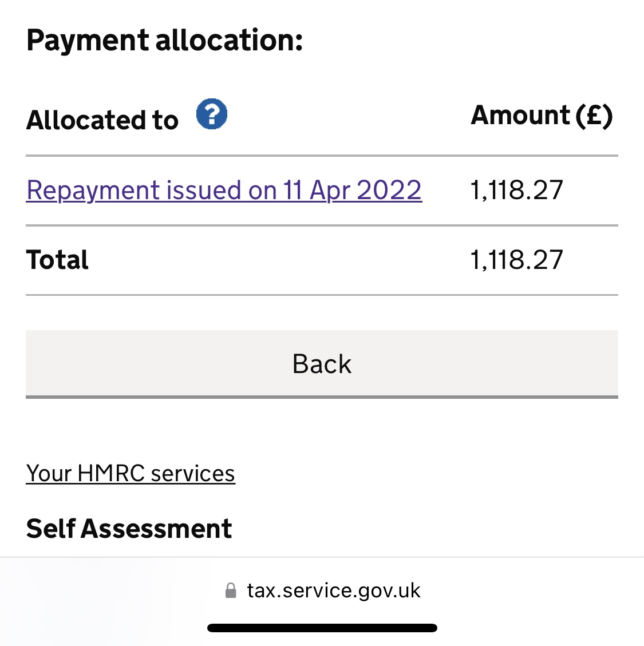Click the Back button
The height and width of the screenshot is (646, 644).
(x=322, y=364)
